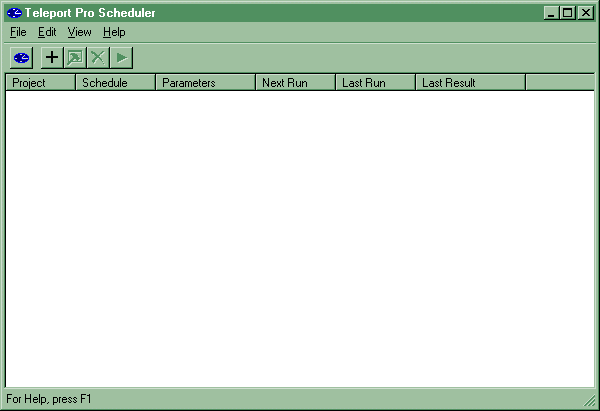Maximize the Teleport Pro Scheduler window
This screenshot has height=411, width=600.
[x=567, y=13]
